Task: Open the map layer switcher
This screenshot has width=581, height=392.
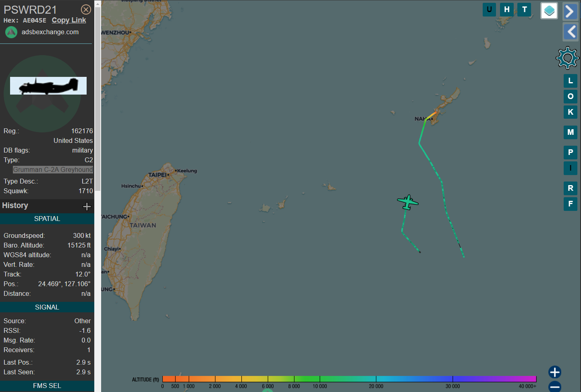Action: tap(549, 11)
